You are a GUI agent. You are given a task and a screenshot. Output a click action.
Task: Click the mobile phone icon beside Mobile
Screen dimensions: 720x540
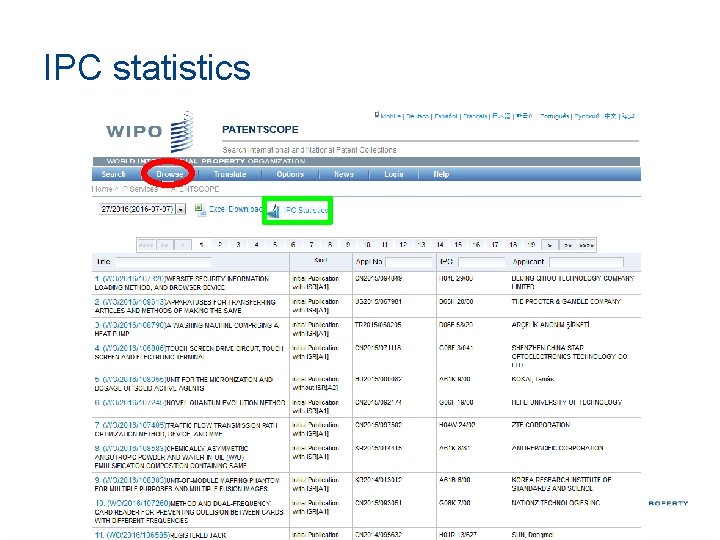pyautogui.click(x=377, y=115)
